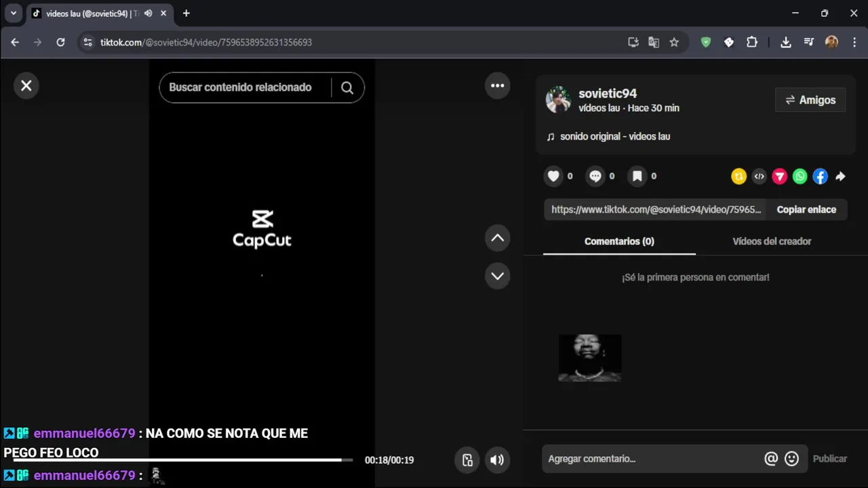The height and width of the screenshot is (488, 868).
Task: Share the video to Facebook
Action: point(820,176)
